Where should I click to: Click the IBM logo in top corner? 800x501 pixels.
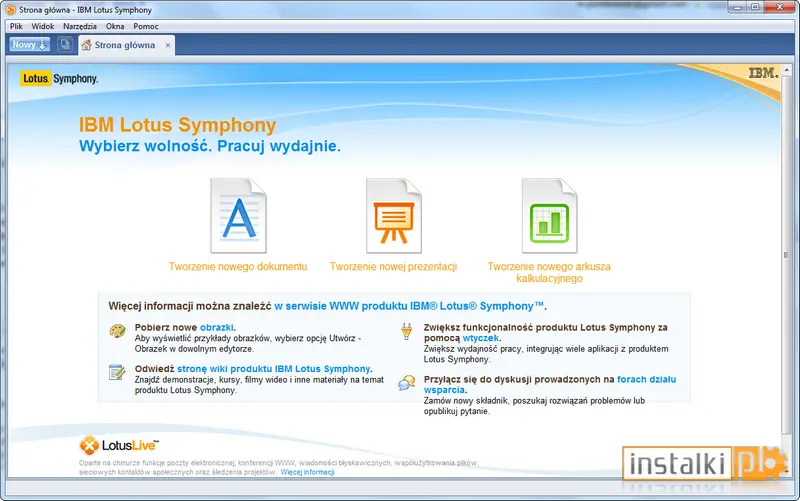(763, 73)
